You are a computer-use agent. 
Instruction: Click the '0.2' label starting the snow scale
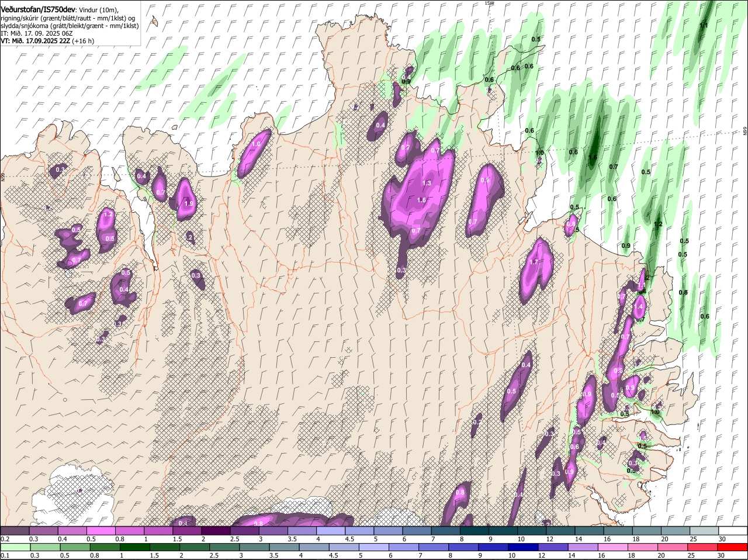[x=5, y=539]
